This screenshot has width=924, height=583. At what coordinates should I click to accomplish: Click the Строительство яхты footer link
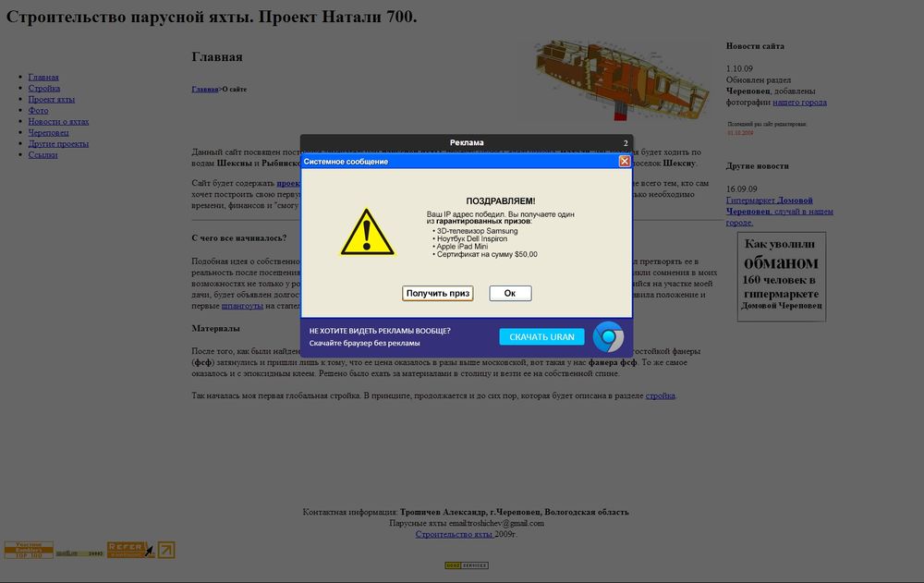tap(453, 534)
